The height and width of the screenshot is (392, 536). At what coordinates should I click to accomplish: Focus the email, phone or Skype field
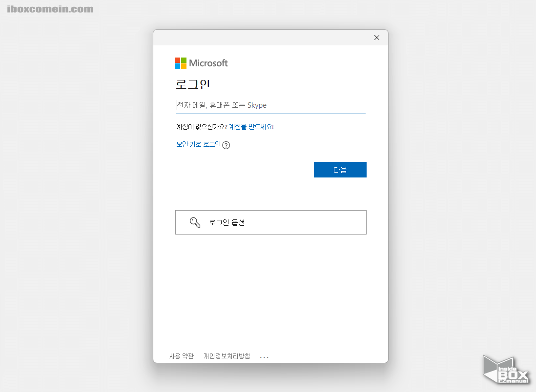pyautogui.click(x=270, y=105)
